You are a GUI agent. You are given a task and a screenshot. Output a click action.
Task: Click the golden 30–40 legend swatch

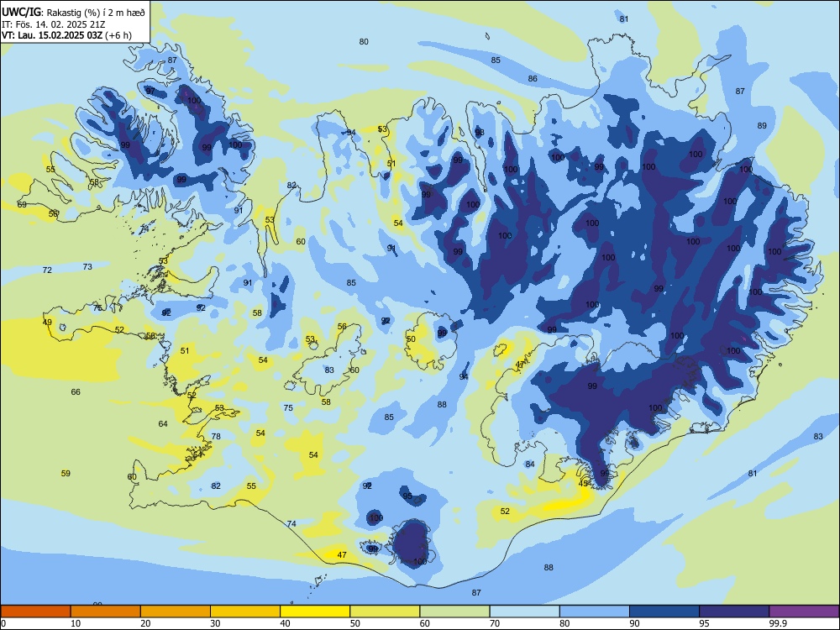[245, 612]
